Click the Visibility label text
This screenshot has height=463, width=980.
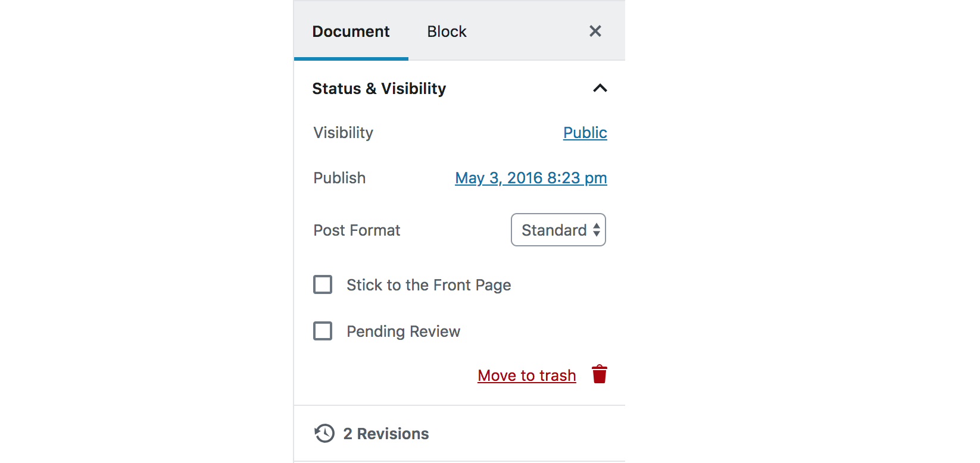coord(344,133)
